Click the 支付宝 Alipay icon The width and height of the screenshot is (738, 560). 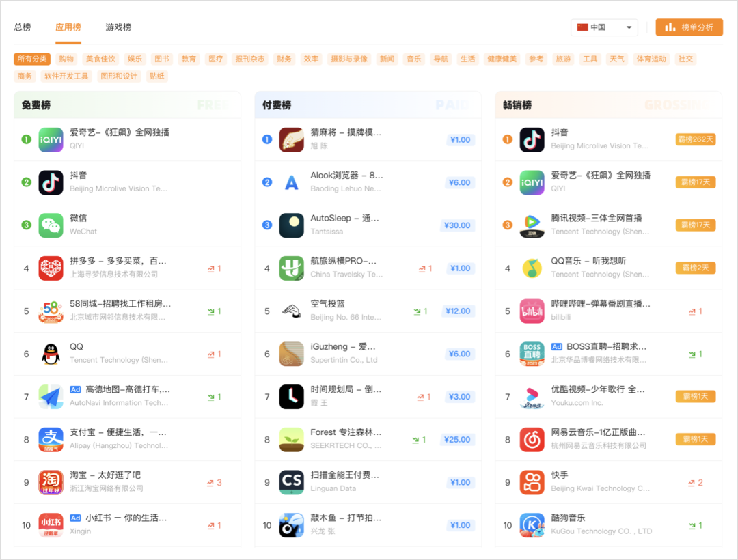click(51, 439)
